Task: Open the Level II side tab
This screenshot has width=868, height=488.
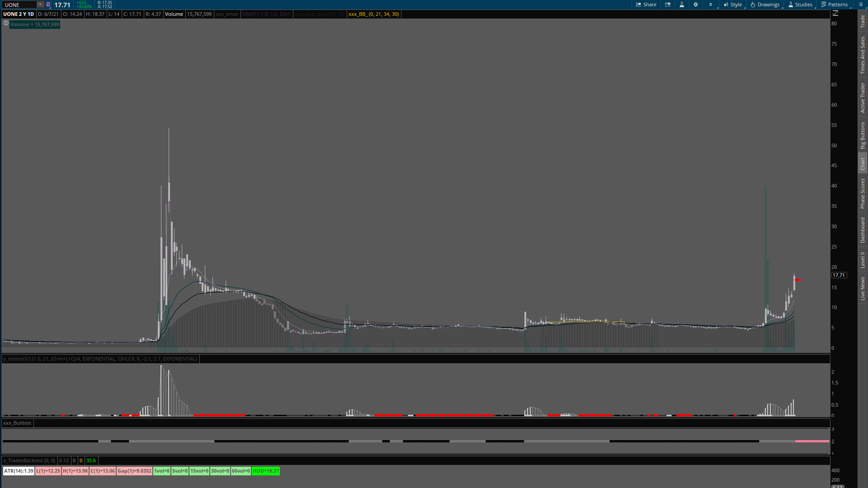Action: (x=863, y=260)
